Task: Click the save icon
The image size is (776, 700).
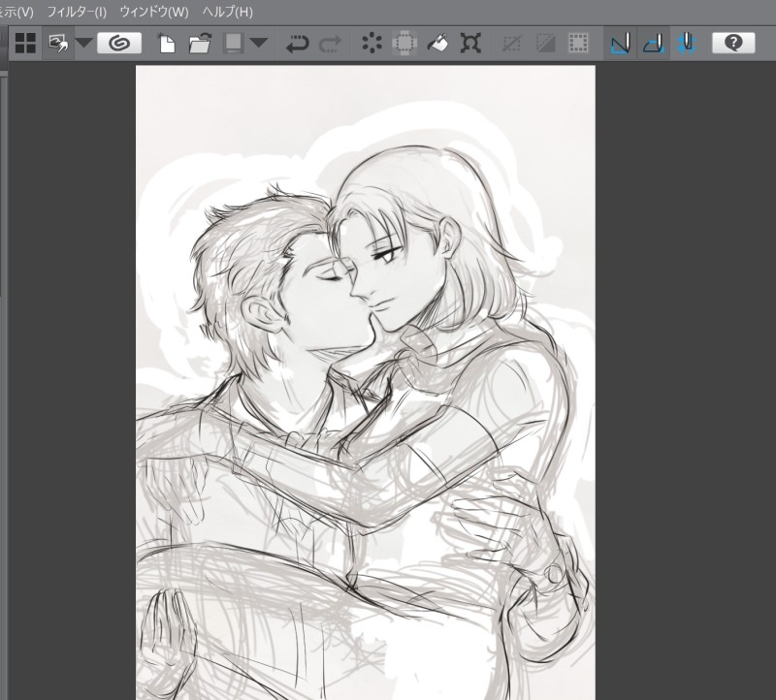Action: click(233, 43)
